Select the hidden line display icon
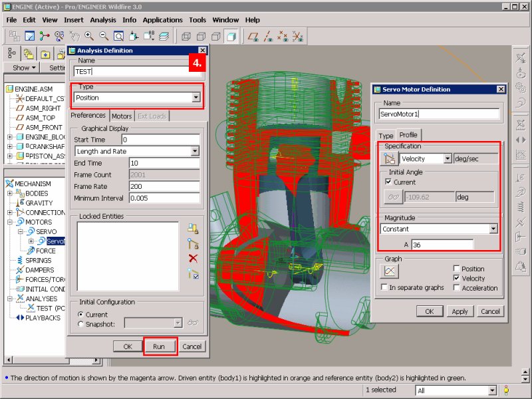532x399 pixels. [201, 36]
